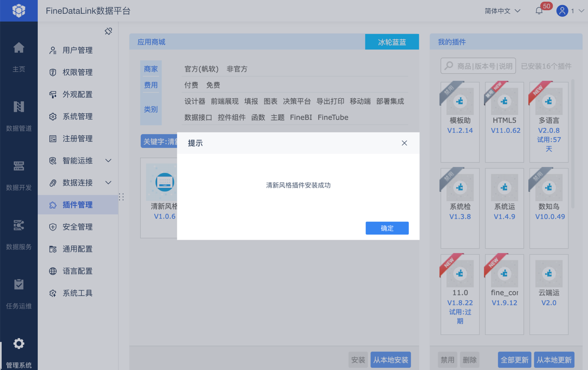Click the 管理系统 gear icon
Viewport: 588px width, 370px height.
(19, 344)
